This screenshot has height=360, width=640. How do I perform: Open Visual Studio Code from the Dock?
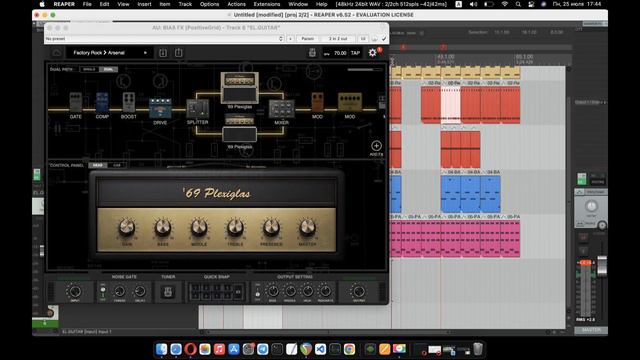320,349
